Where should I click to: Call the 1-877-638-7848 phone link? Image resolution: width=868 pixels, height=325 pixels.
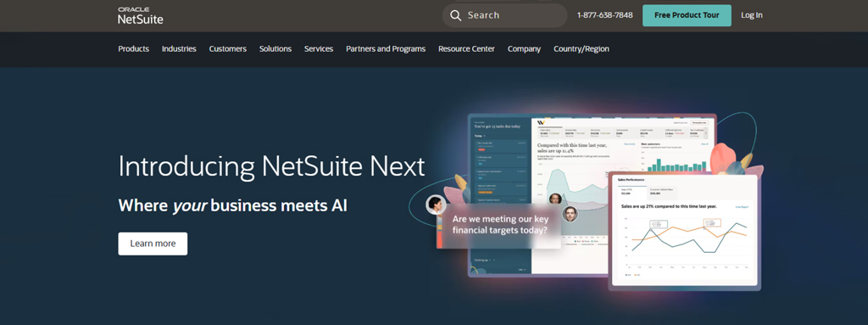[604, 15]
